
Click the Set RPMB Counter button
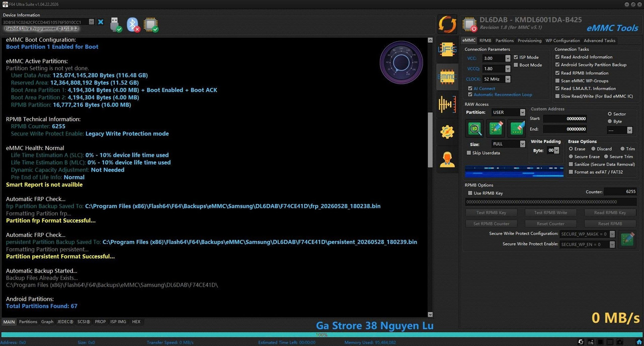(x=491, y=224)
